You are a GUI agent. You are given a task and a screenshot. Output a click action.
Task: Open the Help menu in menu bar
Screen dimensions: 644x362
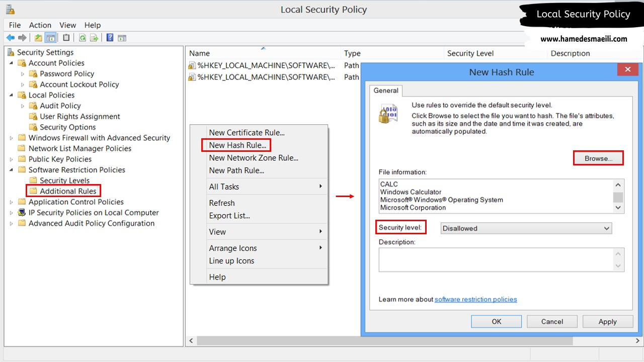coord(93,25)
